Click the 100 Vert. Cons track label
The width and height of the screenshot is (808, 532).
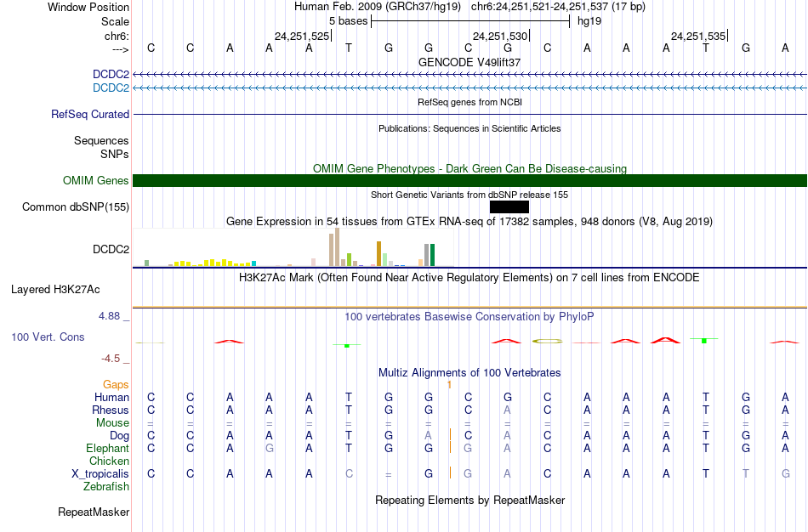[48, 337]
